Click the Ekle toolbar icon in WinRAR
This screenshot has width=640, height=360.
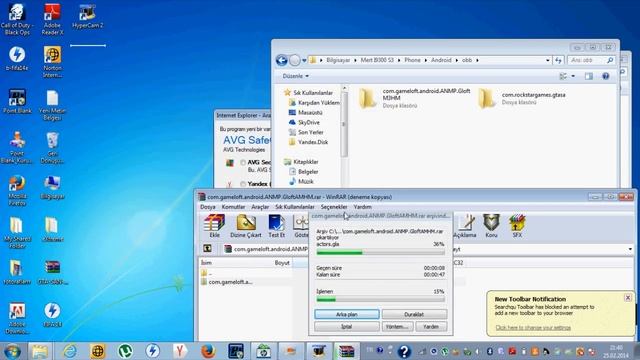click(214, 226)
